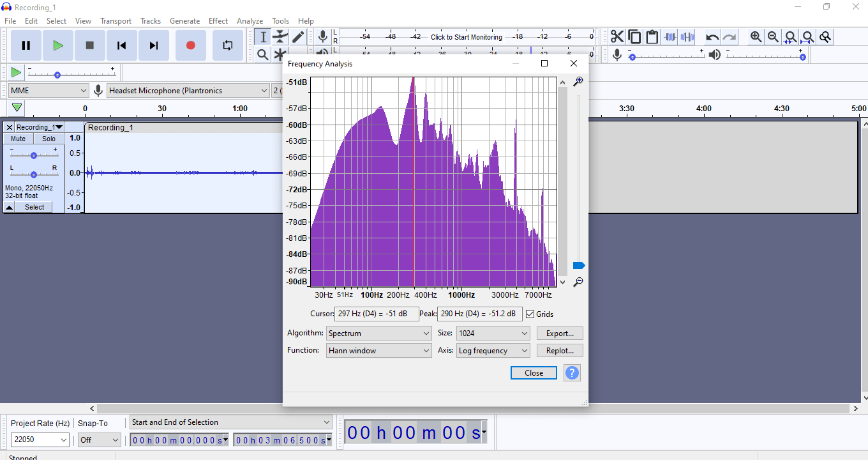868x460 pixels.
Task: Click the Paste icon
Action: pyautogui.click(x=652, y=36)
